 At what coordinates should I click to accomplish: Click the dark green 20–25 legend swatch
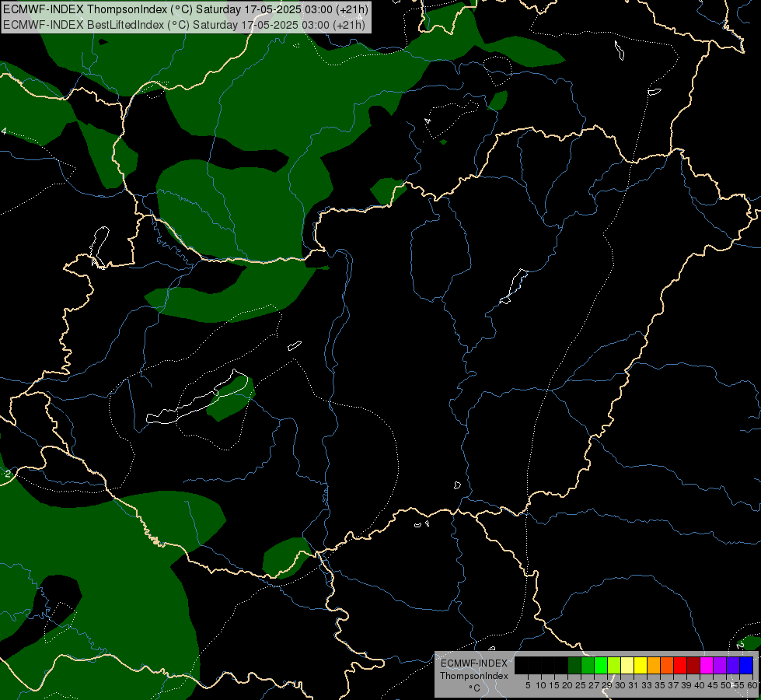[x=574, y=665]
